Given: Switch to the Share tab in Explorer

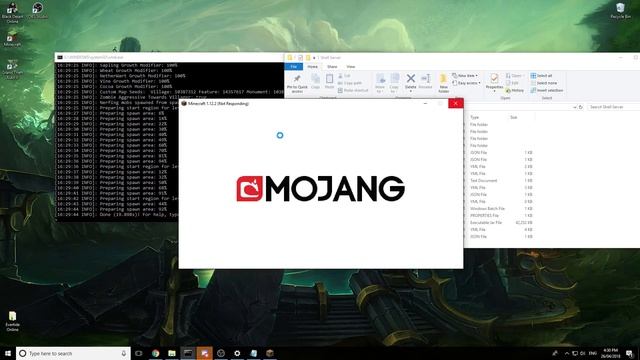Looking at the screenshot, I should 332,67.
